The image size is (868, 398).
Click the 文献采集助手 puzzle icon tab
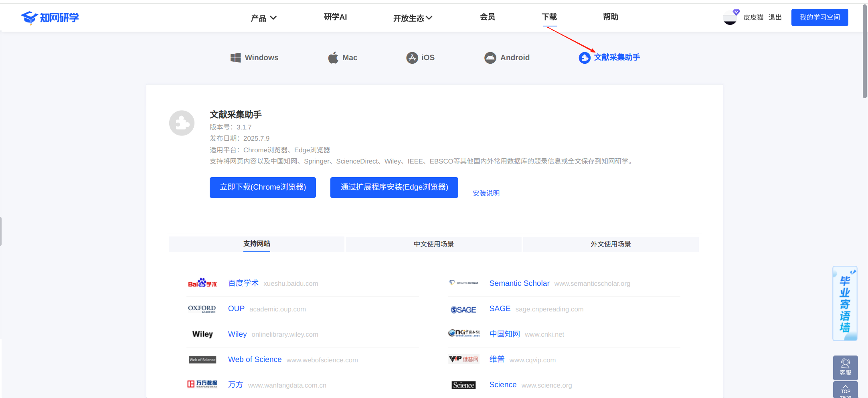pos(585,58)
